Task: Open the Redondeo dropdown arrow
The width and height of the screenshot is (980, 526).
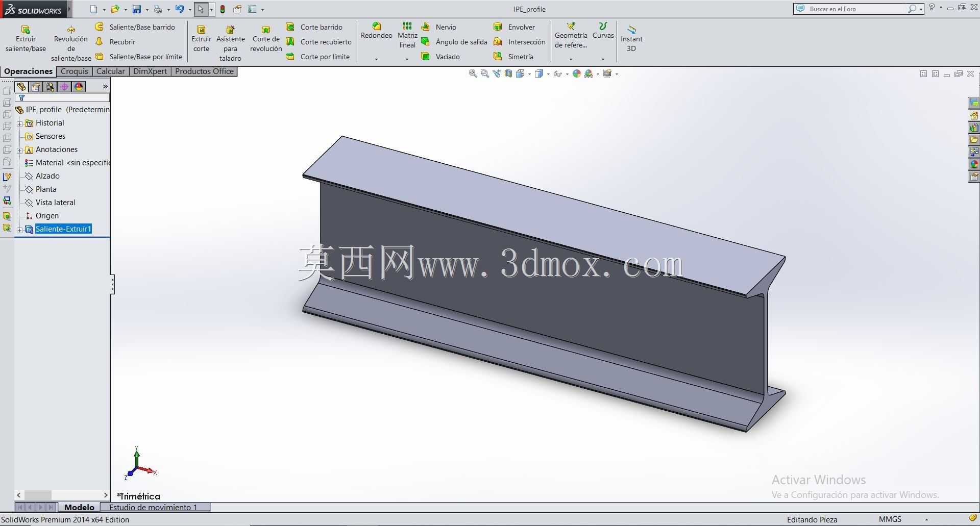Action: pyautogui.click(x=376, y=59)
